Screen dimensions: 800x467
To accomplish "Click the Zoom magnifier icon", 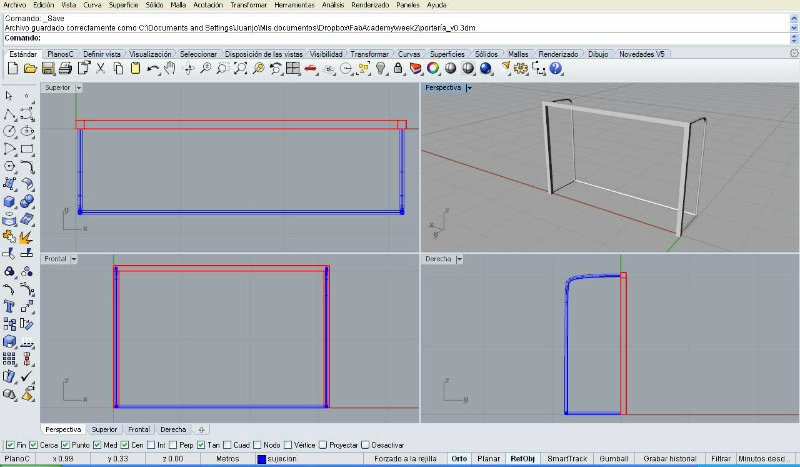I will point(205,68).
